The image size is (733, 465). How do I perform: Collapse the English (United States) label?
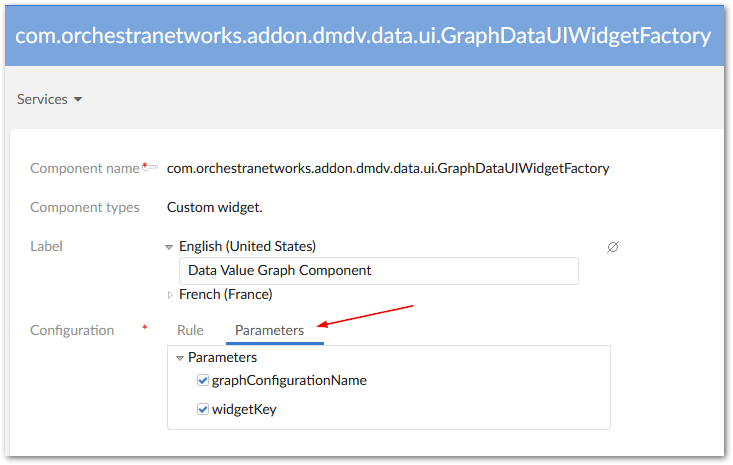coord(169,246)
